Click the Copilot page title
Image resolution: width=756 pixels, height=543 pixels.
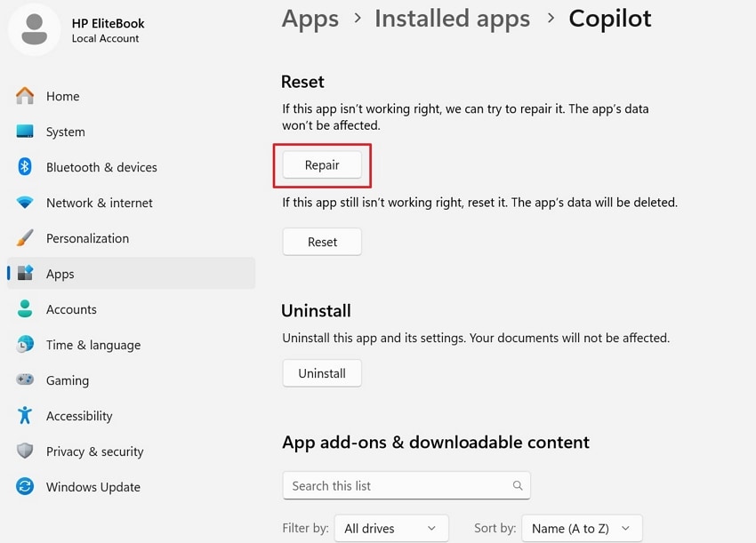point(610,19)
